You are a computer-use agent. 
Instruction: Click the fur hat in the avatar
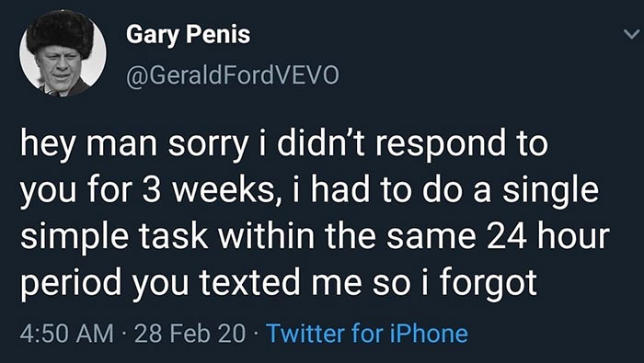[61, 31]
